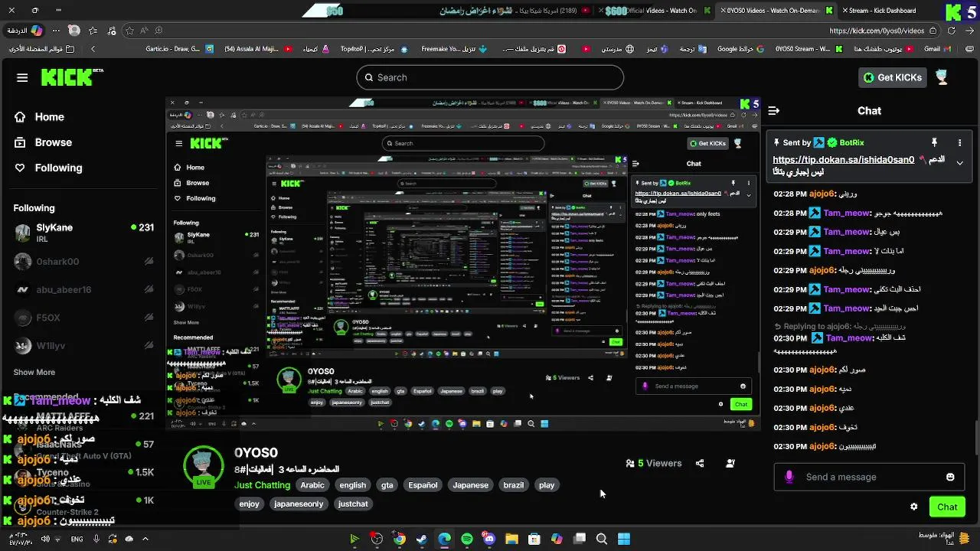The width and height of the screenshot is (980, 551).
Task: Open the Kick hamburger menu beside the logo
Action: pos(22,77)
